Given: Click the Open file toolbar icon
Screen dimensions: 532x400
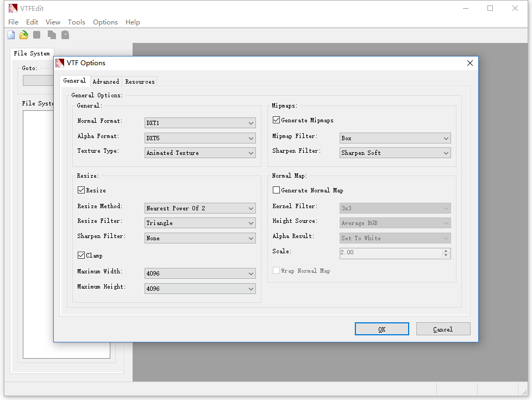Looking at the screenshot, I should click(x=24, y=35).
